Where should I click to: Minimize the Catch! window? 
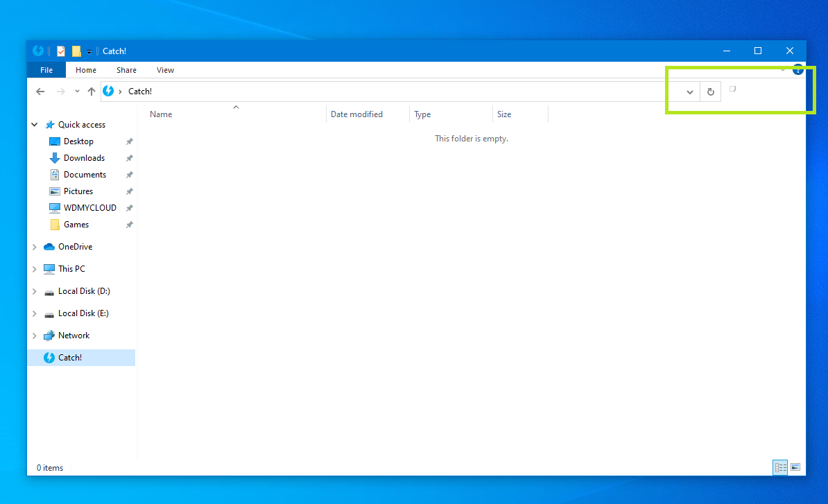coord(727,51)
